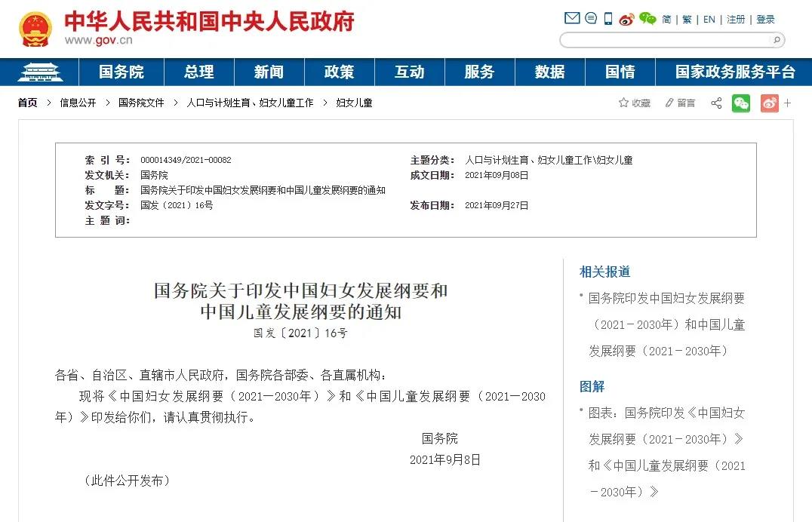Open the 国务院 navigation menu

121,72
